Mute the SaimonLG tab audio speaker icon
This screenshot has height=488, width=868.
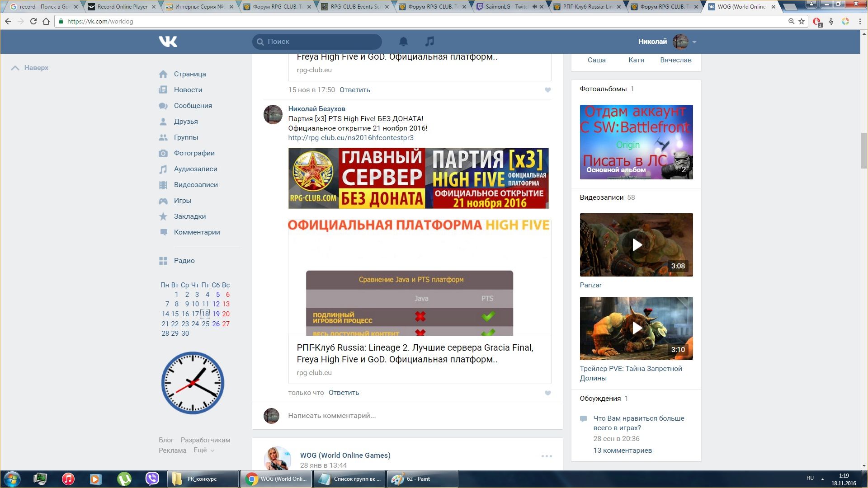[534, 7]
